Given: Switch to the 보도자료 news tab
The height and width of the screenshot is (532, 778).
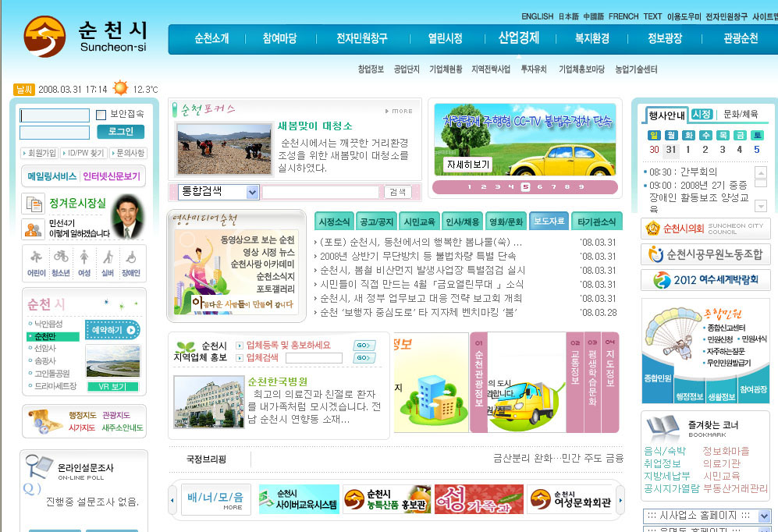Looking at the screenshot, I should (549, 222).
